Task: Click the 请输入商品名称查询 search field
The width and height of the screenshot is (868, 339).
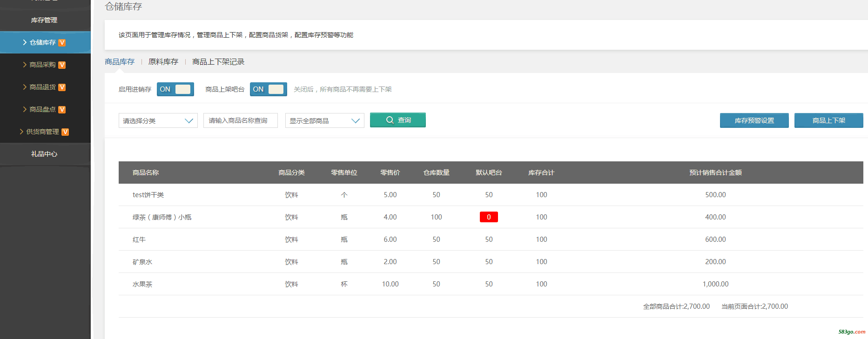Action: [x=240, y=120]
